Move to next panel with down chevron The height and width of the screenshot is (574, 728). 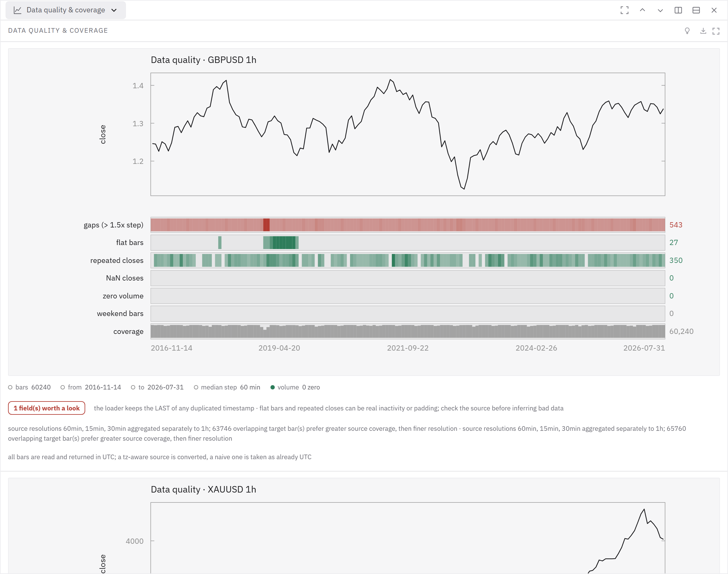pos(660,10)
